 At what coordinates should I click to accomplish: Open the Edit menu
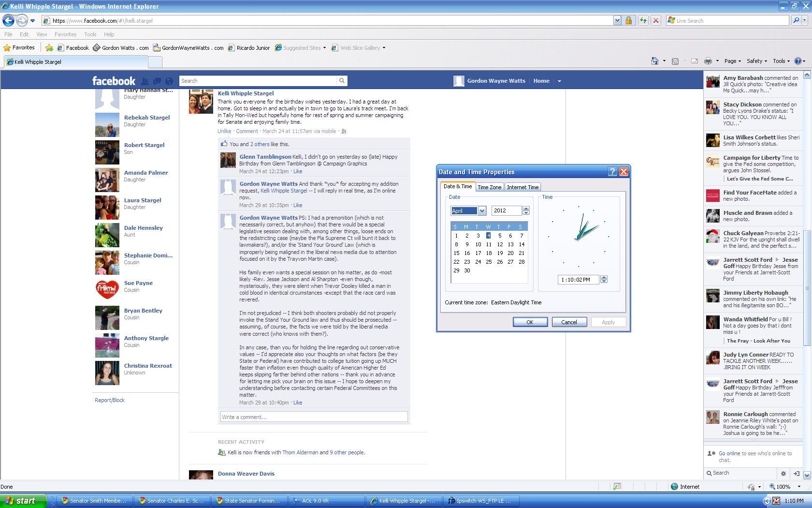(24, 34)
